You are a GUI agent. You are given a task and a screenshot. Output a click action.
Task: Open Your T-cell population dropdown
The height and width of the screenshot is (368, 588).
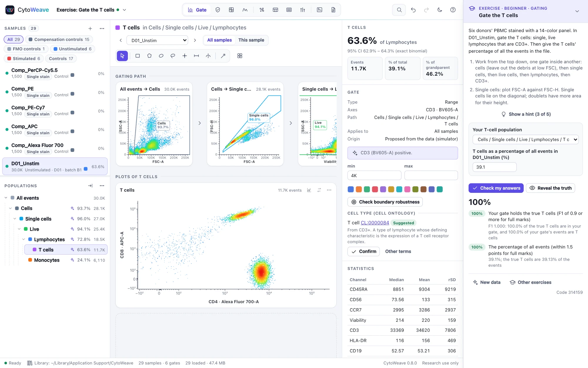525,140
